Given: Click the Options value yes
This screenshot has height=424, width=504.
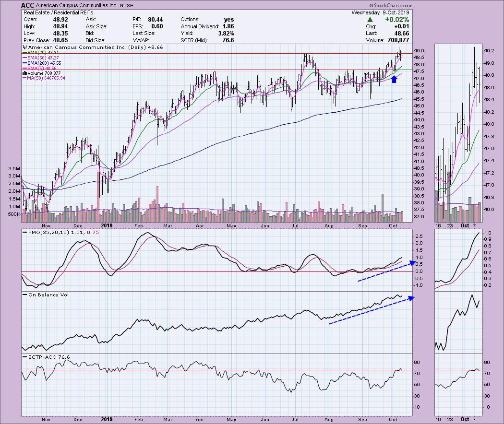Looking at the screenshot, I should point(229,20).
